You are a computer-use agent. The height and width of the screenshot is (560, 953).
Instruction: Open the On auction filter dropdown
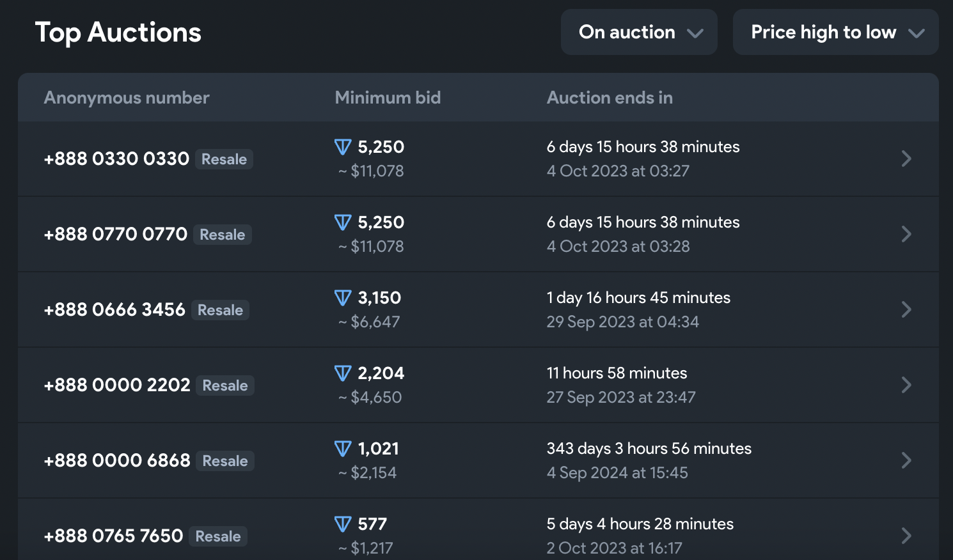click(x=638, y=32)
